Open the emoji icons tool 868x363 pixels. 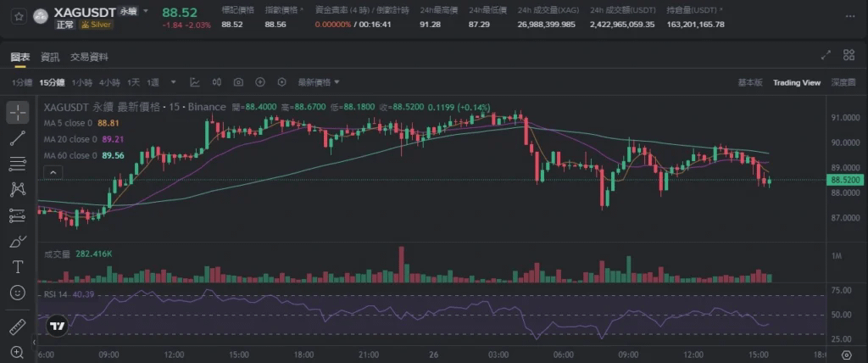[x=18, y=293]
